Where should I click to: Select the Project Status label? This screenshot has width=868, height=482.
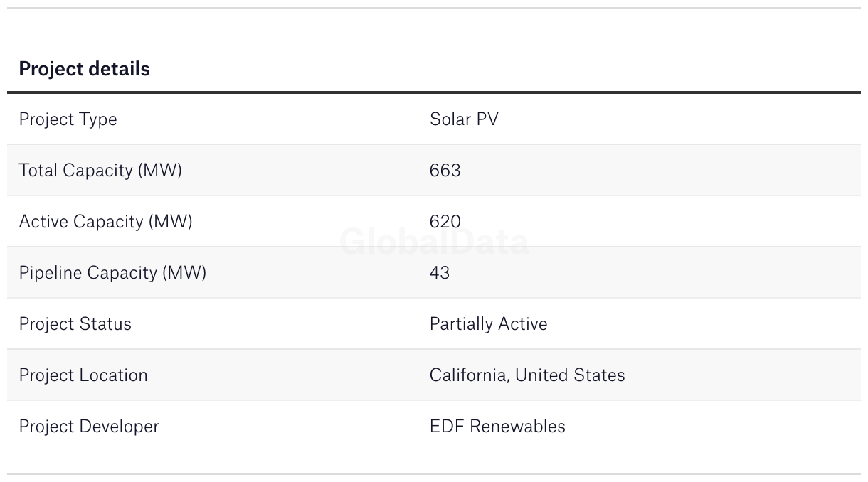click(x=75, y=324)
